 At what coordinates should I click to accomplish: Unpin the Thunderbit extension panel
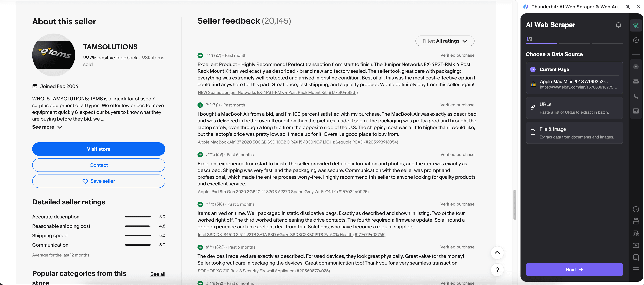pos(628,7)
